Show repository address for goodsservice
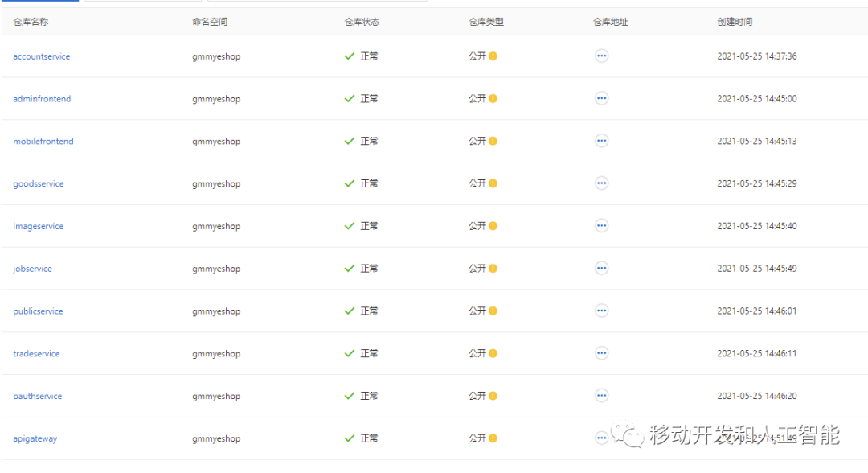868x473 pixels. tap(601, 183)
